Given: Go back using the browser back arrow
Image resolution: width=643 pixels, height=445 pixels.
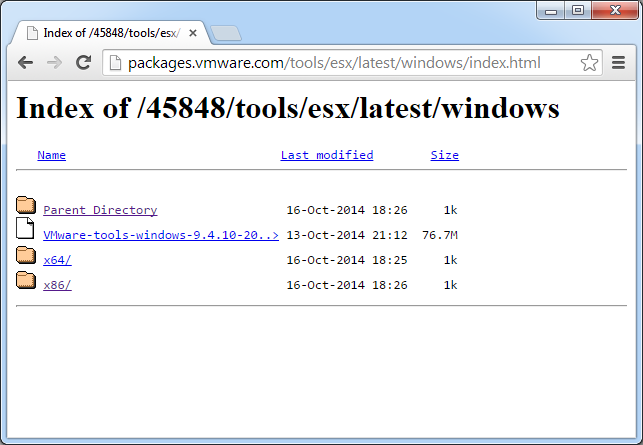Looking at the screenshot, I should click(x=25, y=63).
